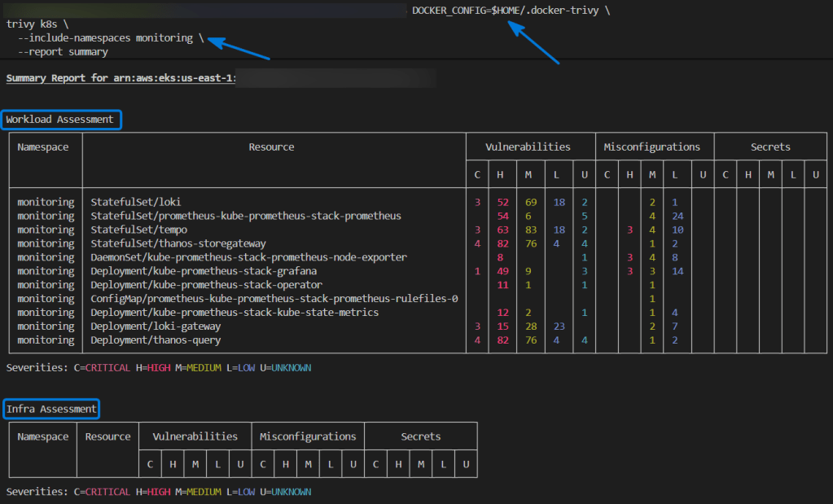The height and width of the screenshot is (504, 833).
Task: Click 'Vulnerabilities' header in Infra table
Action: 195,436
